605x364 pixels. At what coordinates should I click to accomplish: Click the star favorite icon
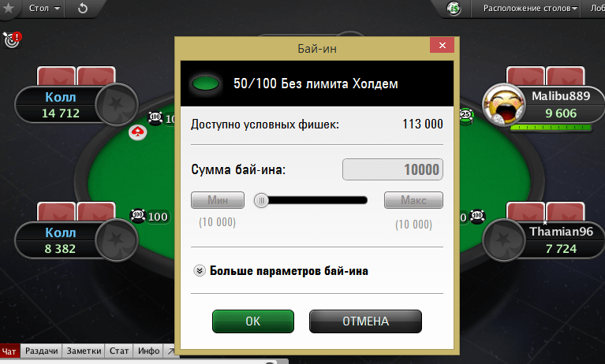[x=8, y=8]
